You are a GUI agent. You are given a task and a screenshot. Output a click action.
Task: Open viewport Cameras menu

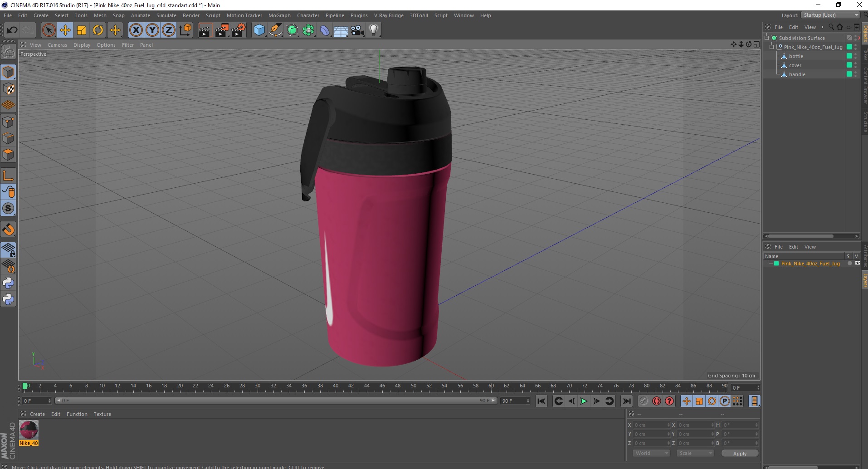[57, 45]
